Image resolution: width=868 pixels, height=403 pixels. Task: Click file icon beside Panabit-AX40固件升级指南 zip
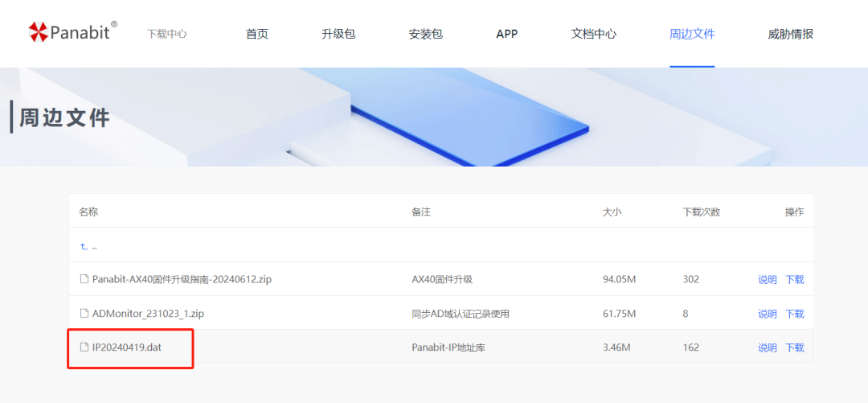tap(84, 279)
